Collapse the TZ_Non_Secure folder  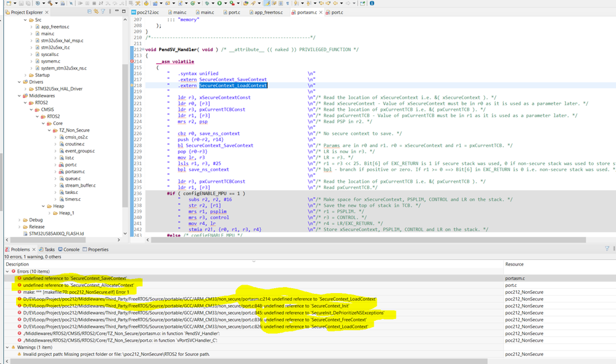49,130
